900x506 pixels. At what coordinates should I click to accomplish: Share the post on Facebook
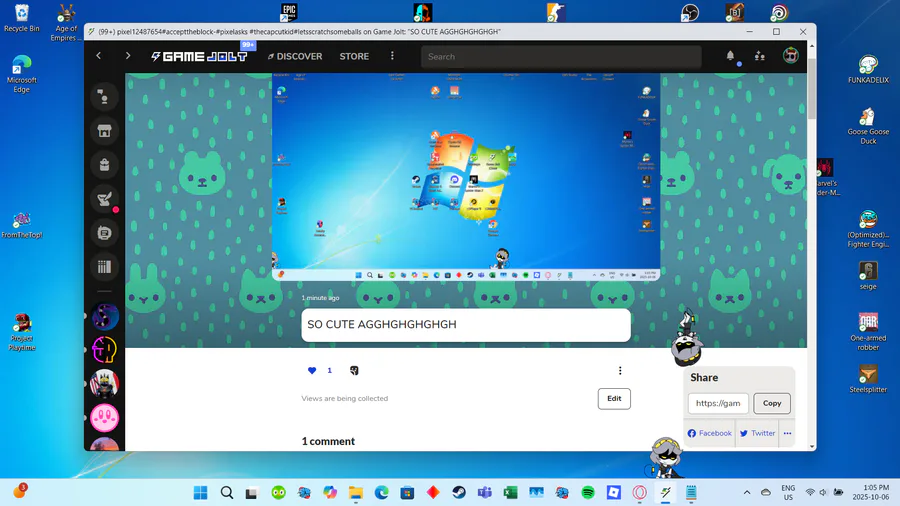(709, 433)
